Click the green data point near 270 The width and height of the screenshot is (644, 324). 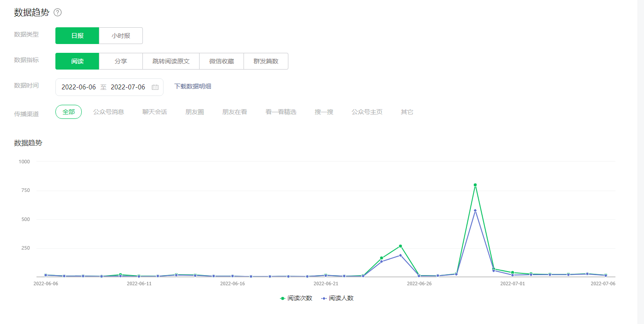point(400,246)
